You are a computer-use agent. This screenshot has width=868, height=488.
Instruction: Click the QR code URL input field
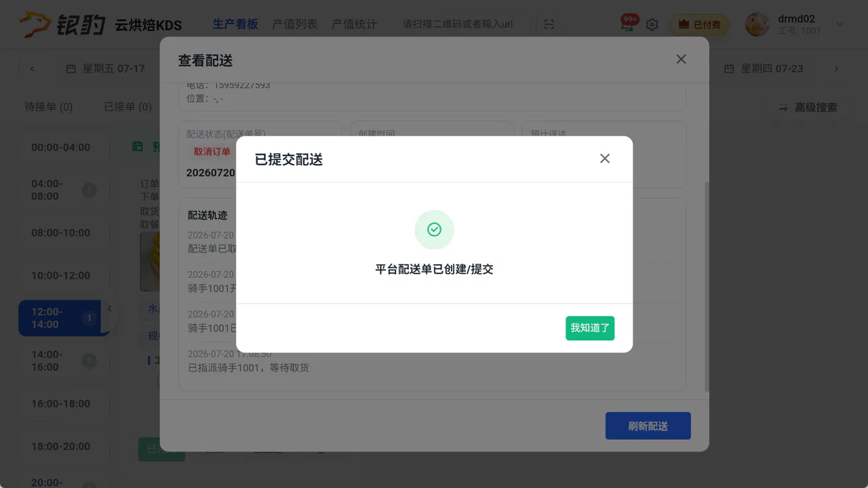pyautogui.click(x=459, y=24)
